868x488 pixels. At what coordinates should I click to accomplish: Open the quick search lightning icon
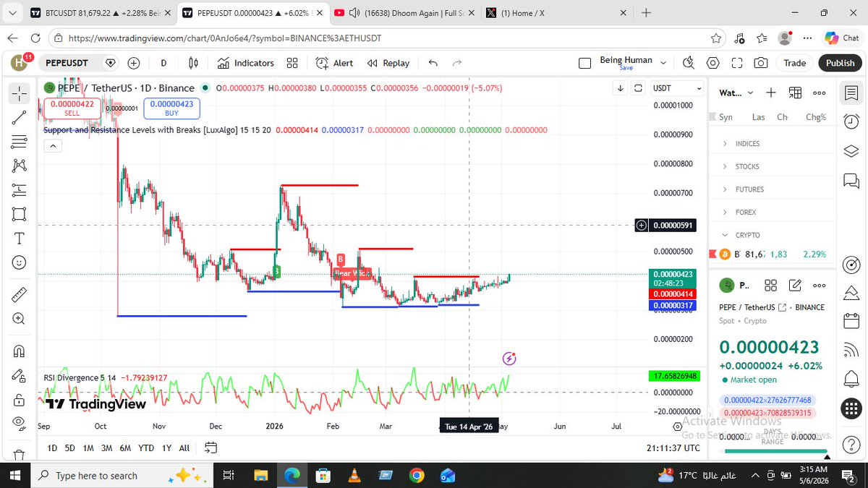689,63
